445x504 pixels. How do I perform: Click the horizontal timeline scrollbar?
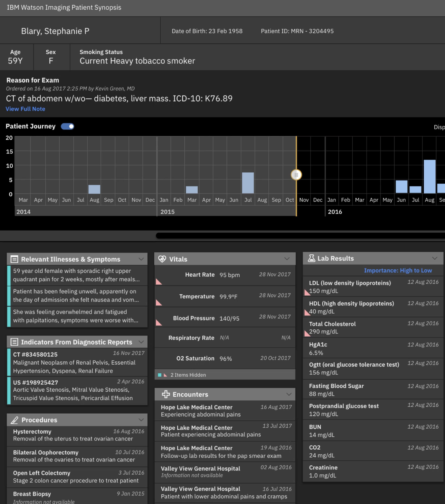pos(300,236)
